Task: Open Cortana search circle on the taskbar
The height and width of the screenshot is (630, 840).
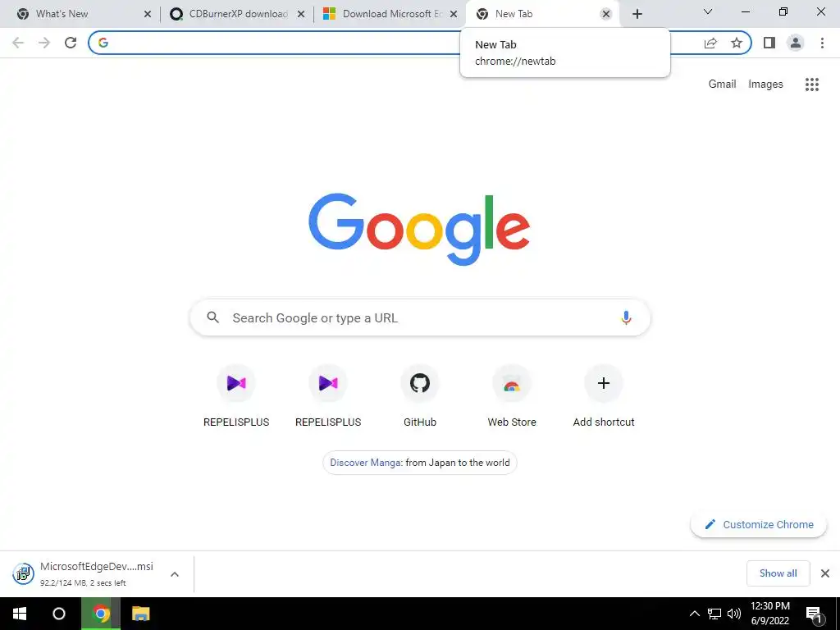Action: pos(59,614)
